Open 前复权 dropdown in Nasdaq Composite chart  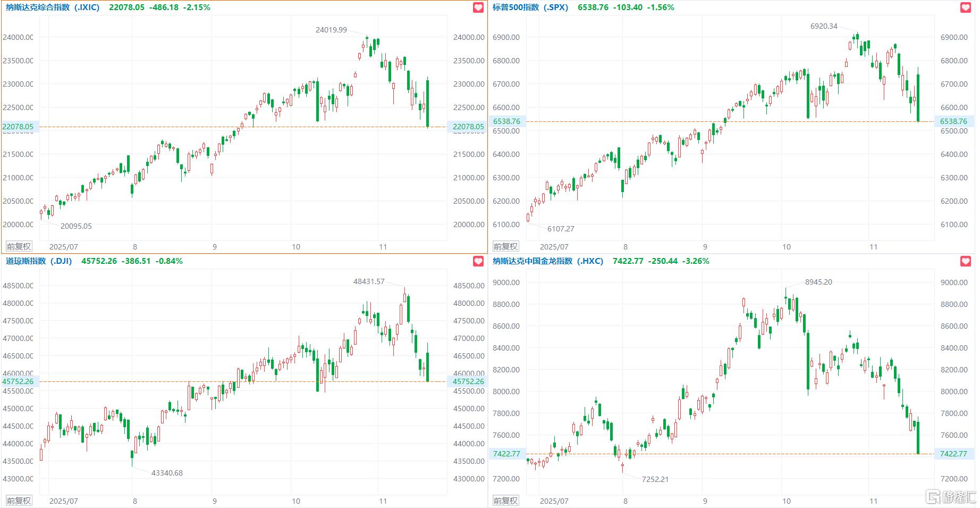click(x=19, y=247)
